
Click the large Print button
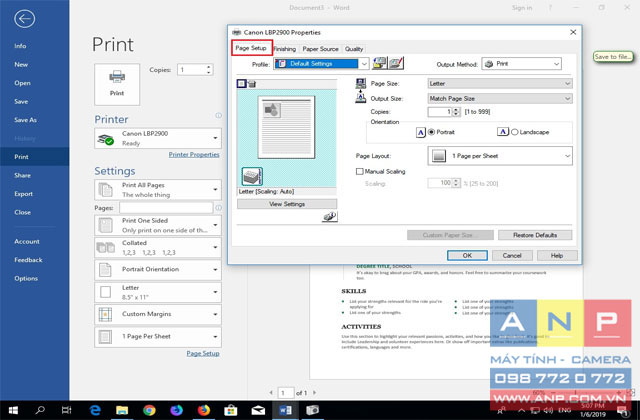point(117,84)
